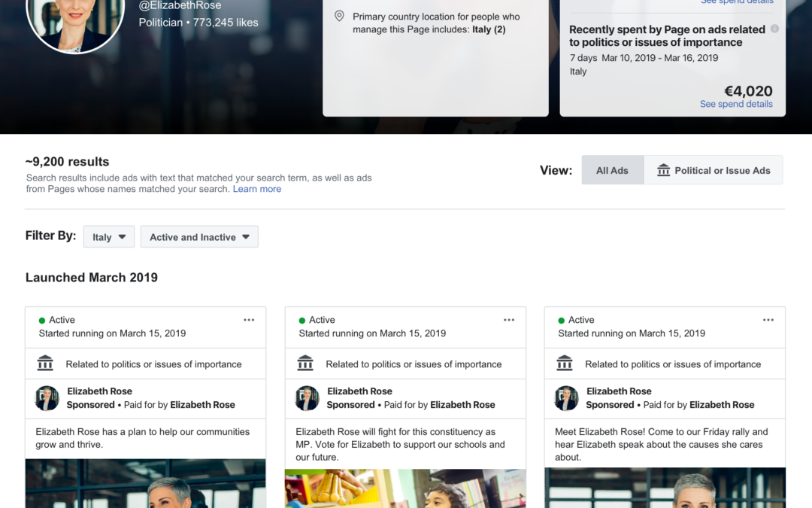The image size is (812, 508).
Task: Open image of 'constituency as MP' ad
Action: [405, 488]
